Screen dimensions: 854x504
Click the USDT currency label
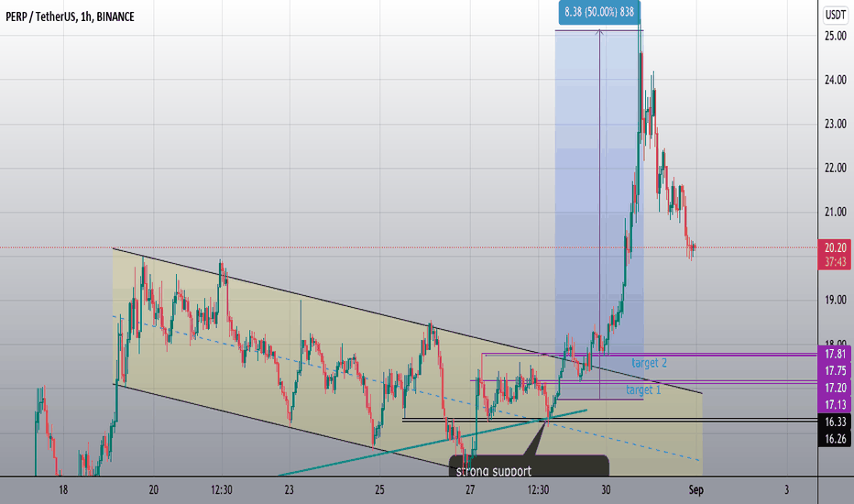pyautogui.click(x=835, y=15)
